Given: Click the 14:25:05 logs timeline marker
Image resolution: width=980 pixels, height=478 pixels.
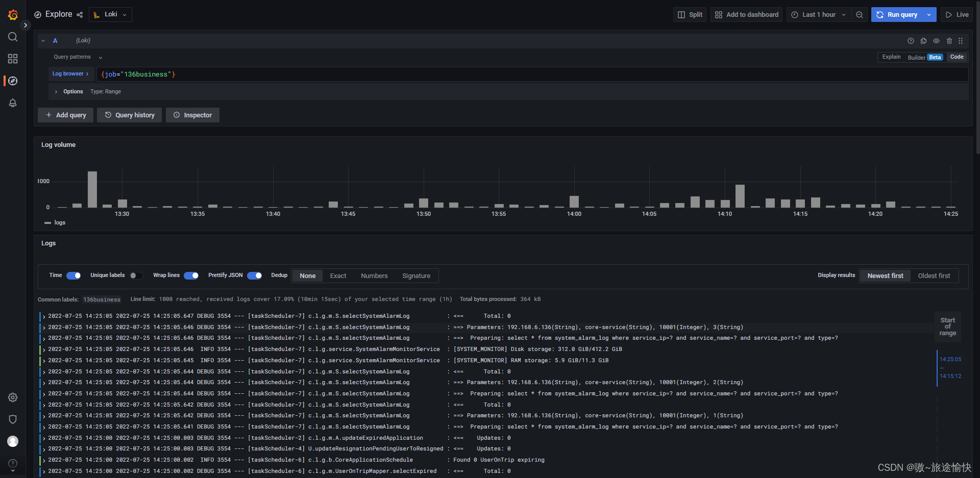Looking at the screenshot, I should click(x=950, y=359).
